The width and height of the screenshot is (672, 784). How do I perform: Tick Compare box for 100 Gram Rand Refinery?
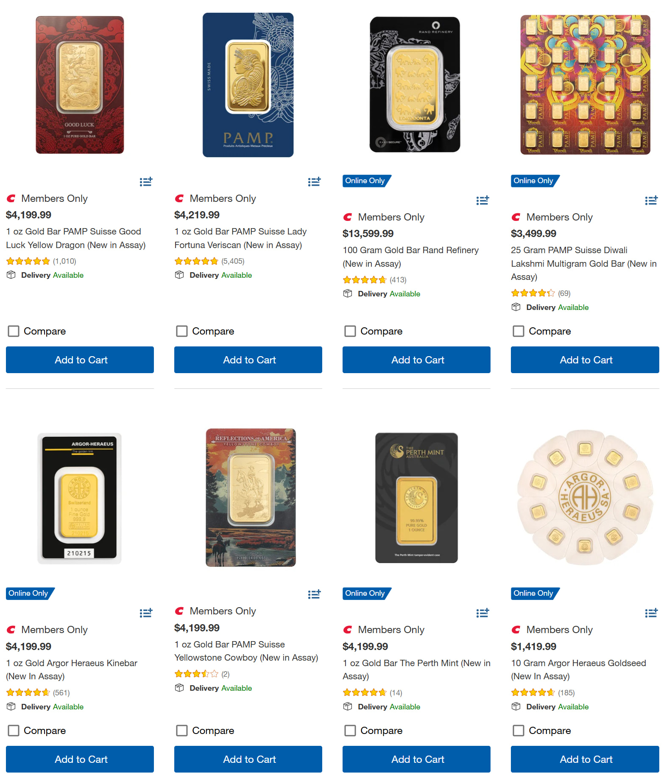click(x=350, y=331)
